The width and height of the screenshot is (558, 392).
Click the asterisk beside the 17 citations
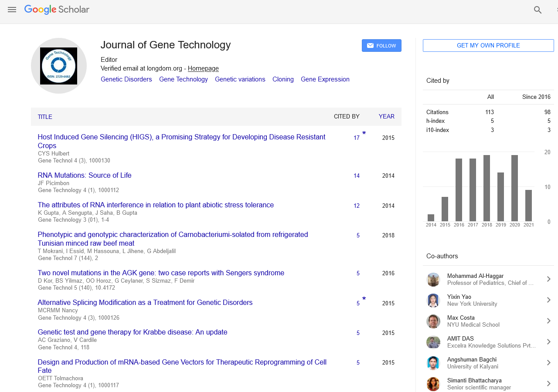click(x=364, y=134)
